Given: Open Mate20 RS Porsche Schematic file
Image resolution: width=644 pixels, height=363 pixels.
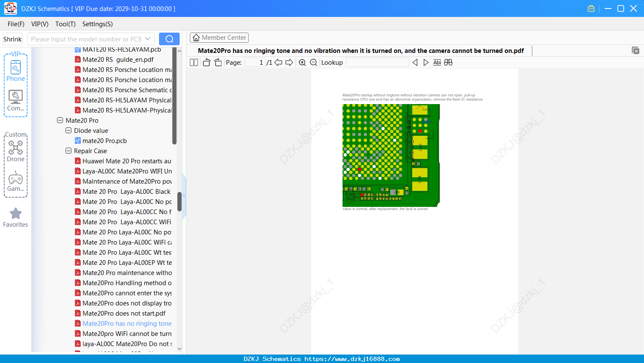Looking at the screenshot, I should click(127, 90).
